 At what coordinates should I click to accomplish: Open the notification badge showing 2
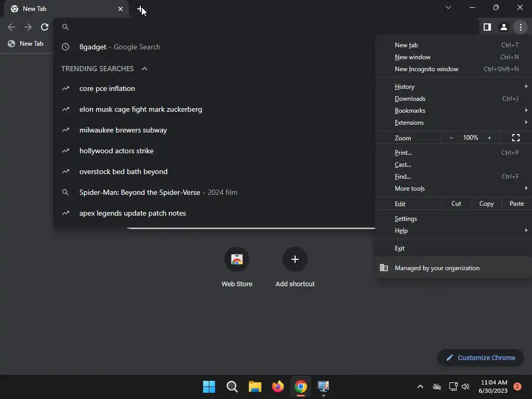pyautogui.click(x=517, y=387)
